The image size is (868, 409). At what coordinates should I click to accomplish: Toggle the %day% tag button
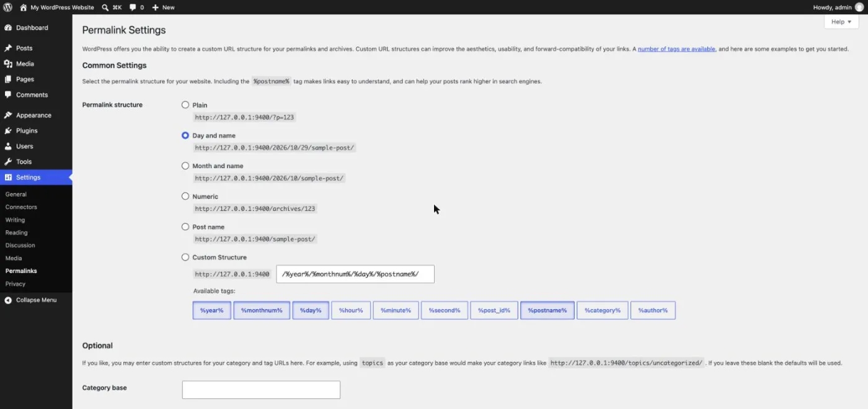(x=311, y=310)
